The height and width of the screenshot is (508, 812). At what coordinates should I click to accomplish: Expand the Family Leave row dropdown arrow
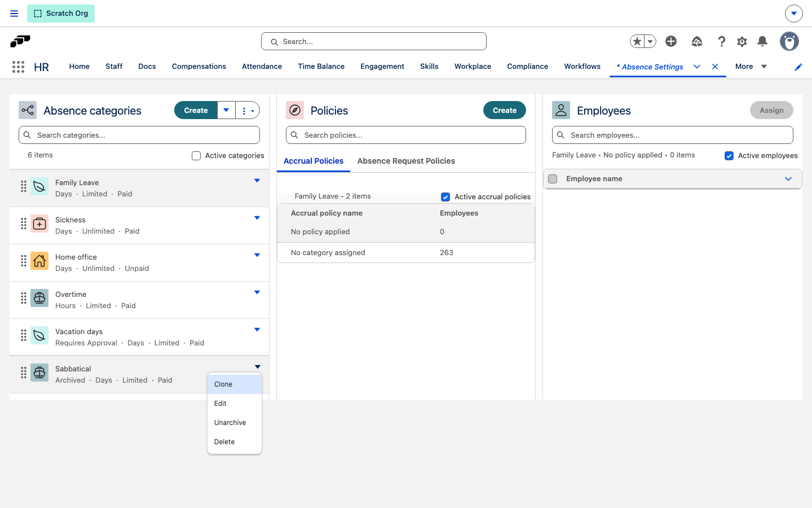[x=257, y=181]
